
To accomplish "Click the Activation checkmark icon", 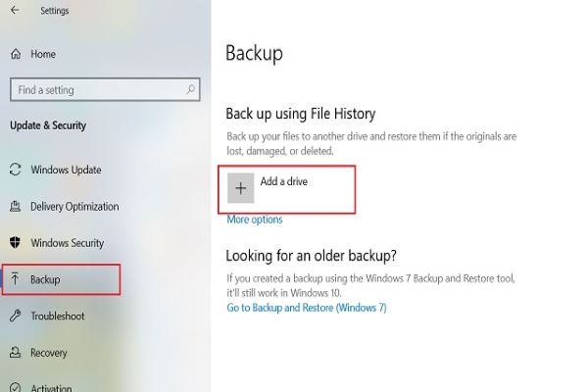I will 15,387.
